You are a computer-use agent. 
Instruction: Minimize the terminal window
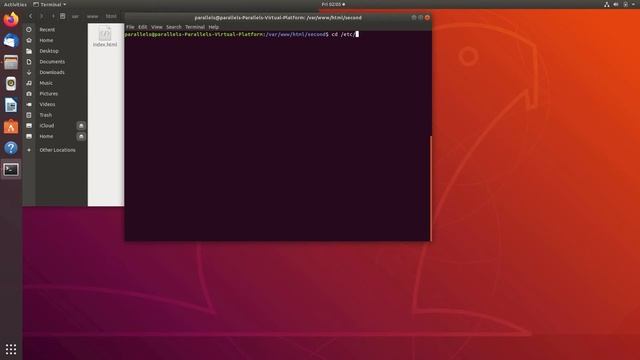coord(414,18)
